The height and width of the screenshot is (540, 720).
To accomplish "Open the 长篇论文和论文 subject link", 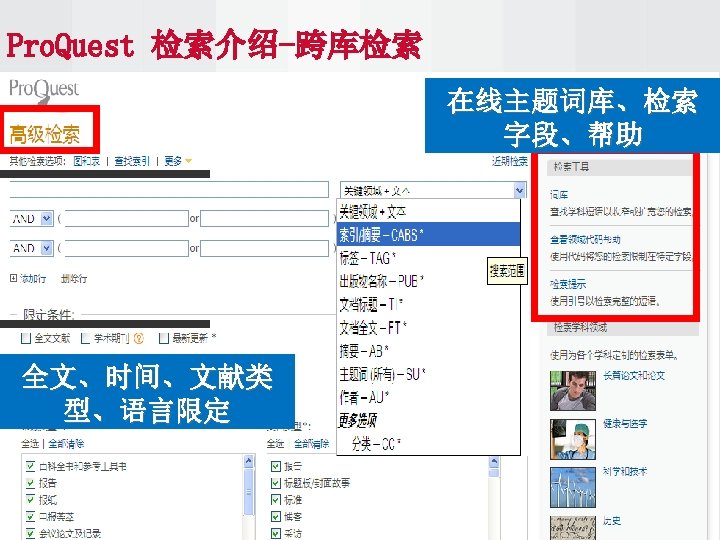I will pyautogui.click(x=634, y=376).
